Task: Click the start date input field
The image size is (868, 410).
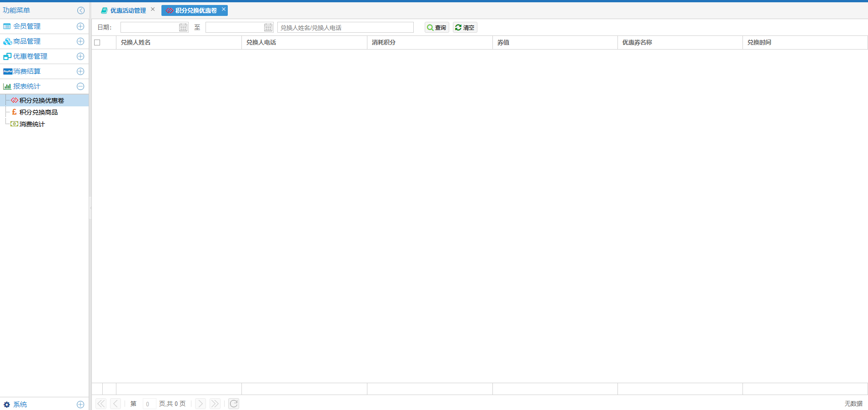Action: 149,27
